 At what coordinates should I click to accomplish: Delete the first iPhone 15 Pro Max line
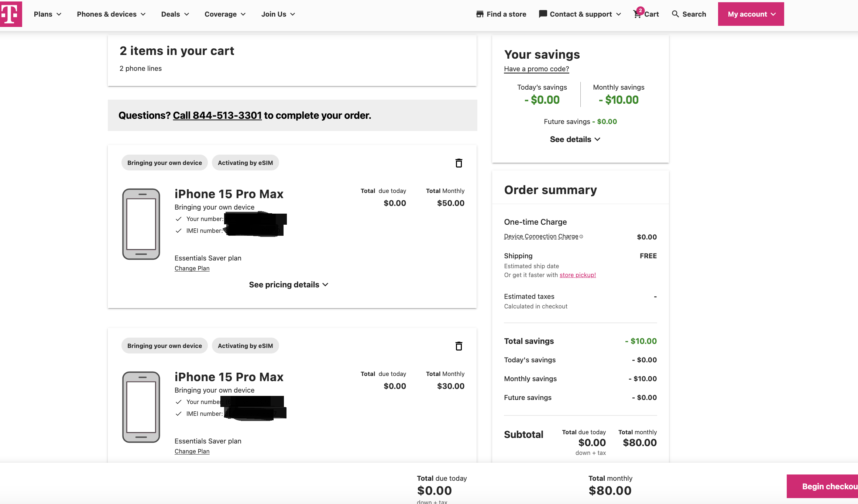point(459,163)
